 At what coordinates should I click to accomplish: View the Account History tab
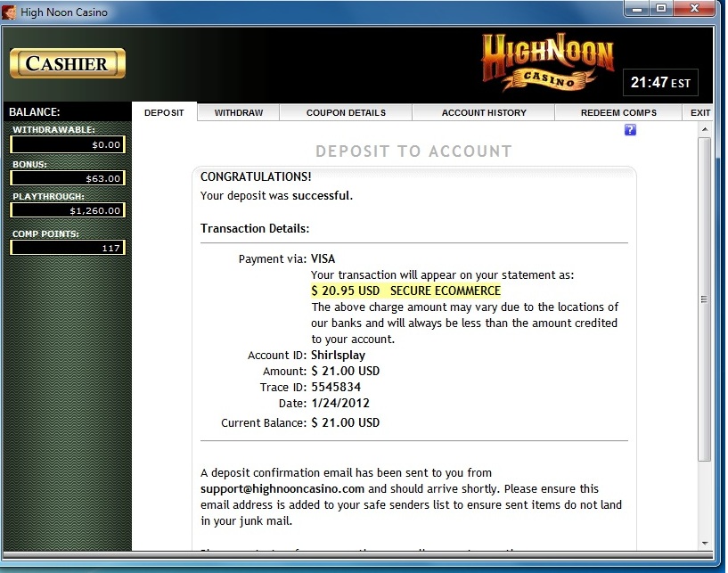(x=484, y=113)
